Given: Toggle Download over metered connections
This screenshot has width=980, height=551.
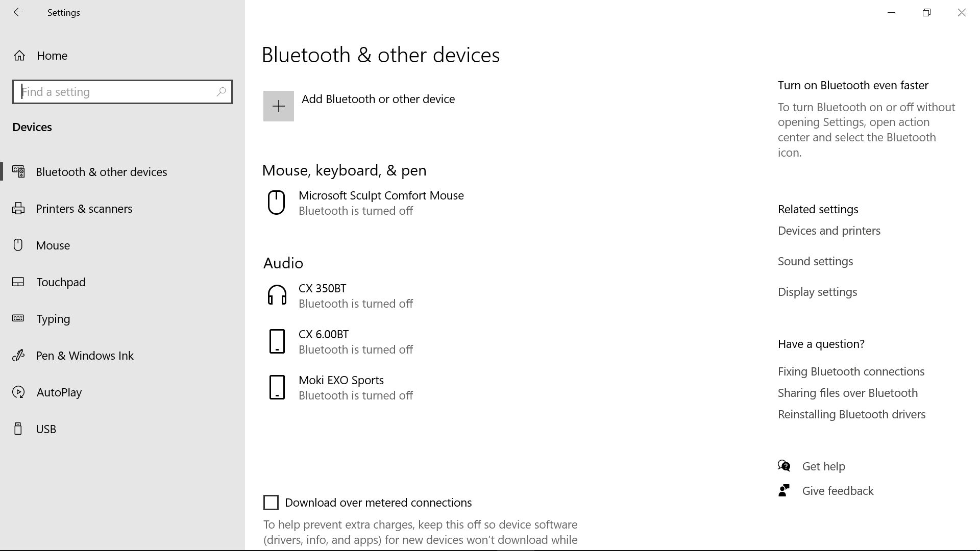Looking at the screenshot, I should coord(270,502).
